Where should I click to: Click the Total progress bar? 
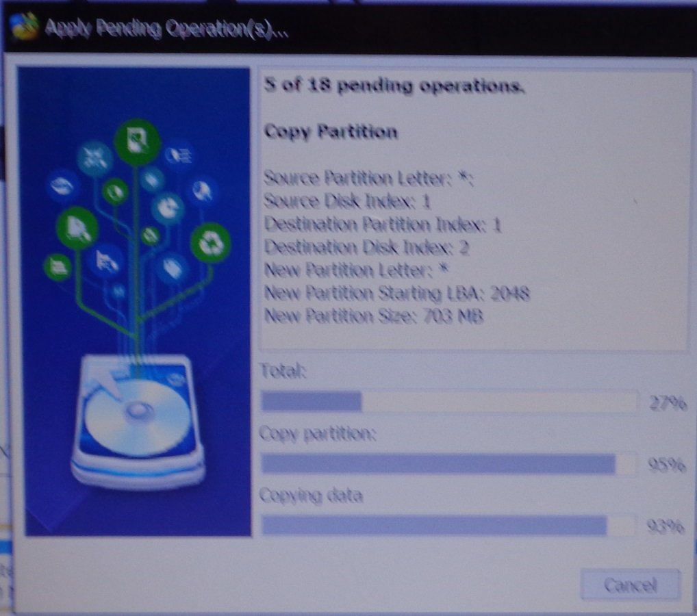point(449,402)
